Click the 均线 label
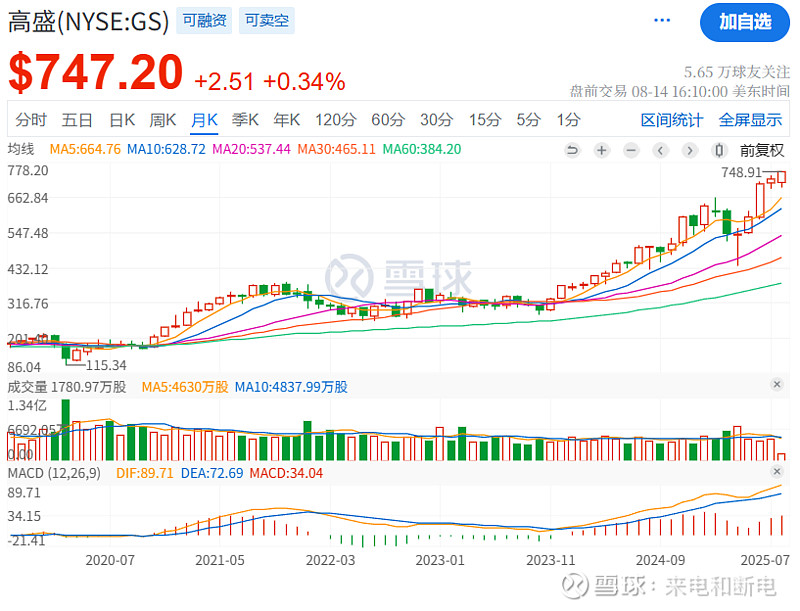The image size is (800, 611). point(21,149)
